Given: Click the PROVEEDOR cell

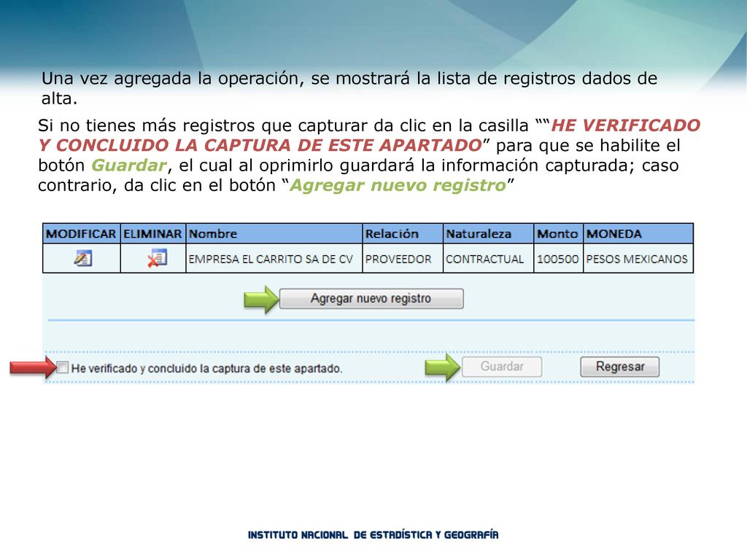Looking at the screenshot, I should coord(403,259).
